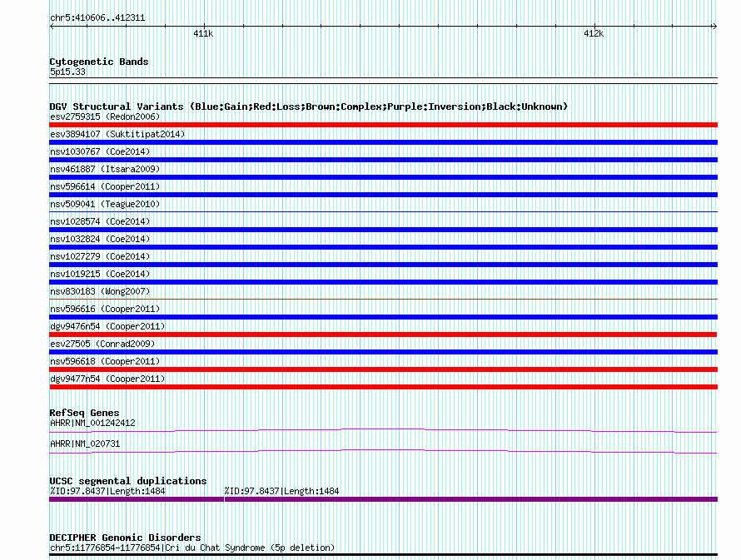Select the left %ID:97.8437|Length:1484 label

click(107, 491)
